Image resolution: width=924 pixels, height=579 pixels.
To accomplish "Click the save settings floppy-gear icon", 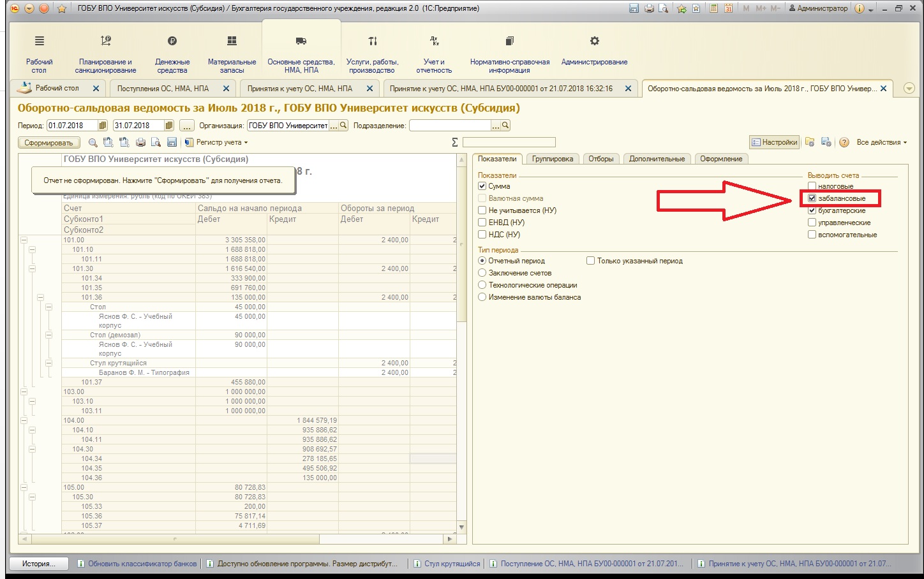I will tap(826, 142).
